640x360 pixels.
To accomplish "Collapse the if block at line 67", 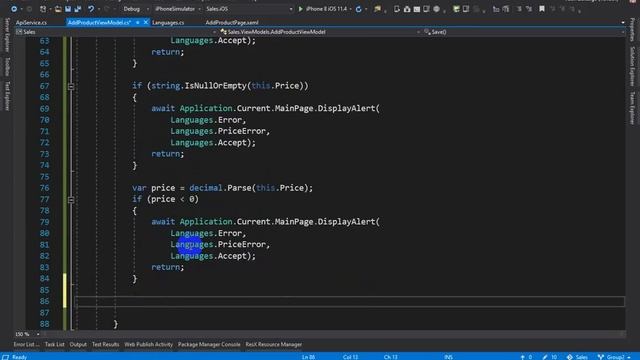I will click(71, 87).
